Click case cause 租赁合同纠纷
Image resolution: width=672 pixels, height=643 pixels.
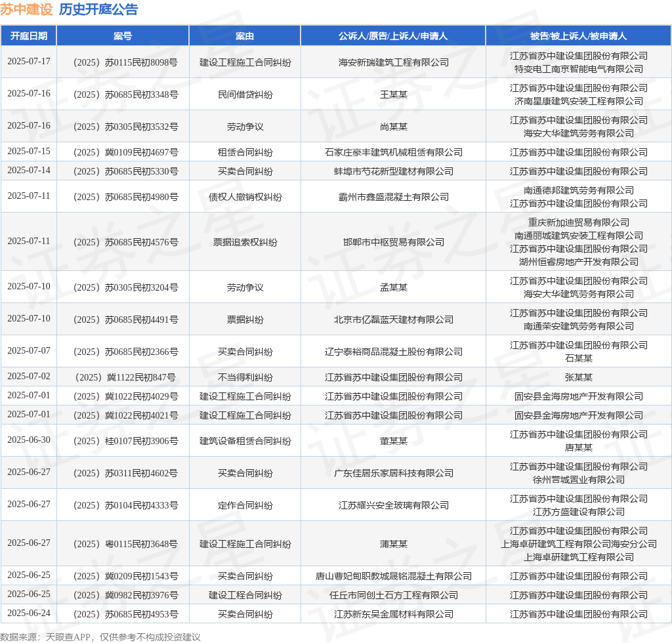point(245,152)
